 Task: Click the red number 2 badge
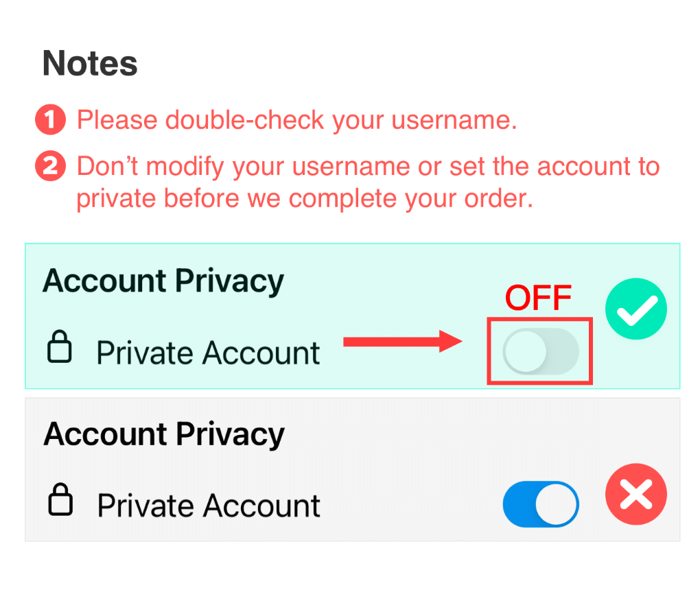pyautogui.click(x=50, y=167)
